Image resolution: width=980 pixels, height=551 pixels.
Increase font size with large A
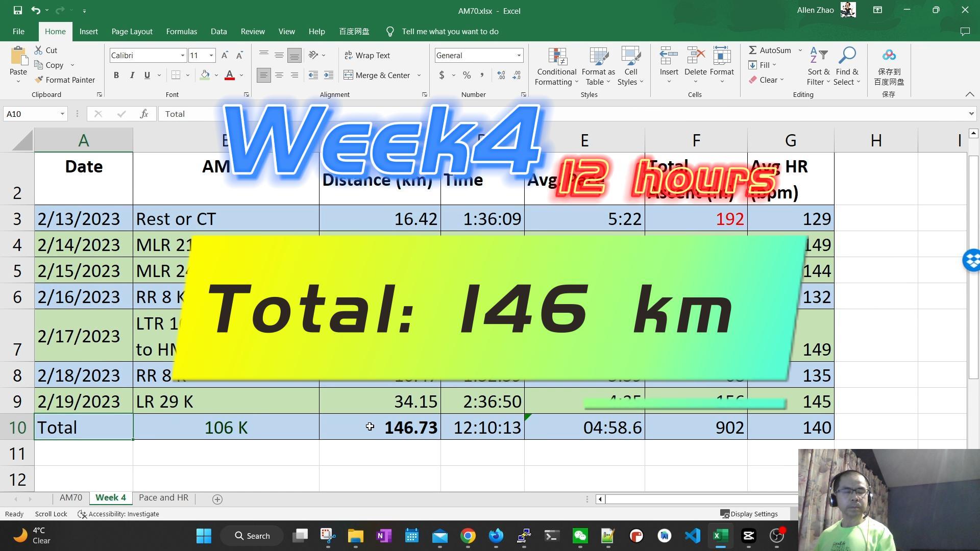coord(225,55)
